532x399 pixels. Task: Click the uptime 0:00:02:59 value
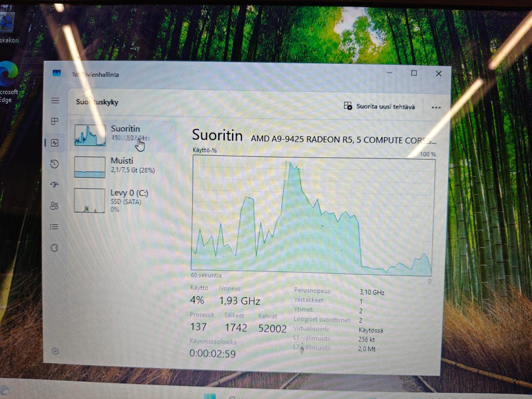point(212,354)
